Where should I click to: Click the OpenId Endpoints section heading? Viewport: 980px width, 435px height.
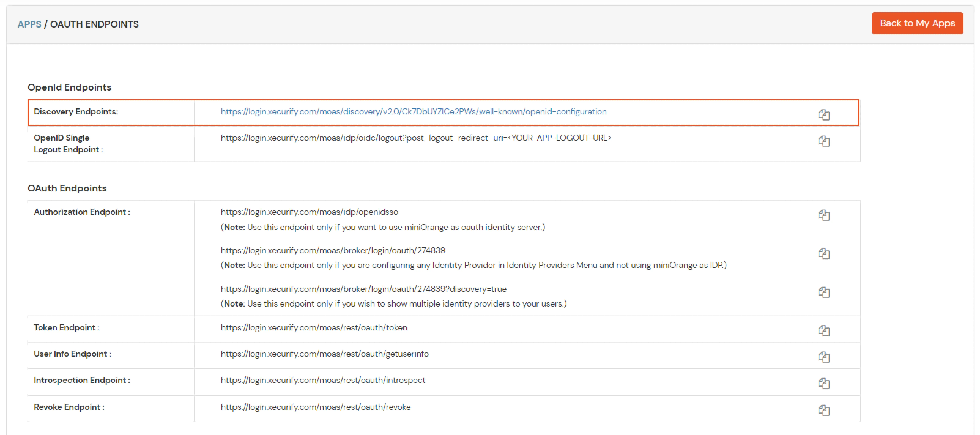(x=69, y=87)
